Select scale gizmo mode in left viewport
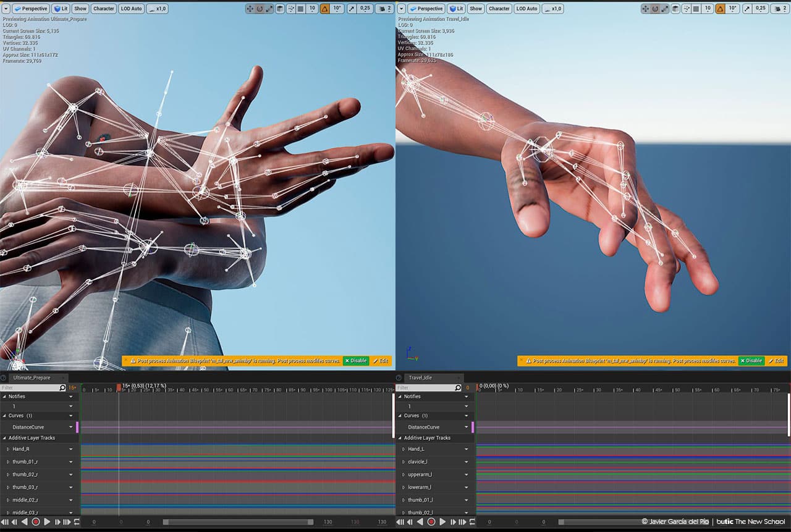791x532 pixels. [x=269, y=9]
